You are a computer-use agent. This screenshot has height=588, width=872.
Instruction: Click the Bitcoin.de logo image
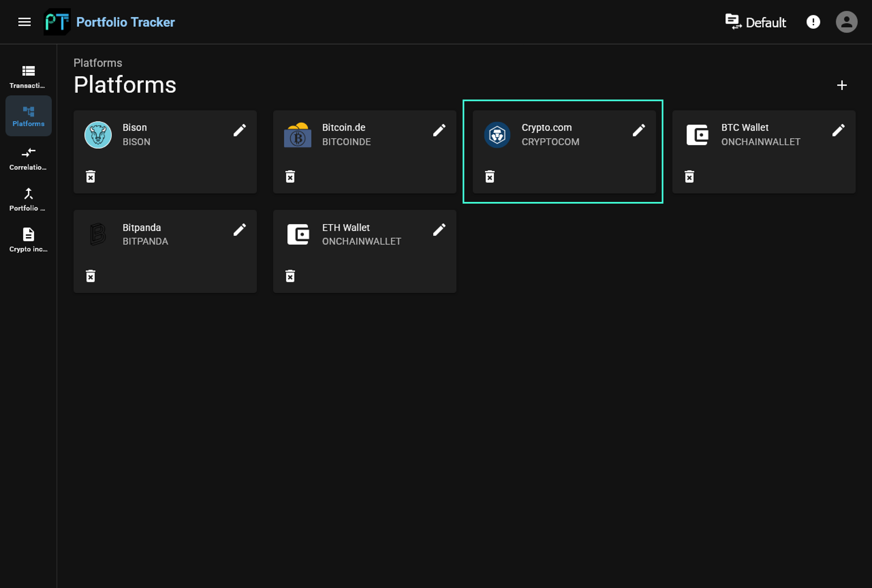[297, 135]
